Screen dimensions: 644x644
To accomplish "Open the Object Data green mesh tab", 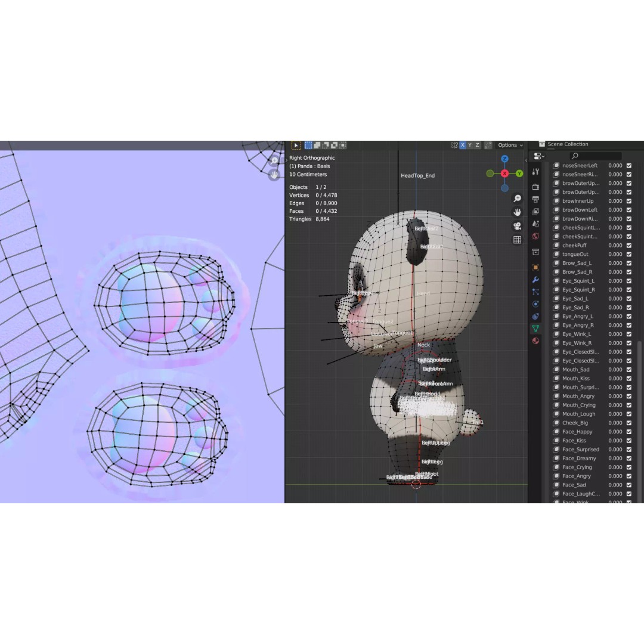I will click(535, 329).
